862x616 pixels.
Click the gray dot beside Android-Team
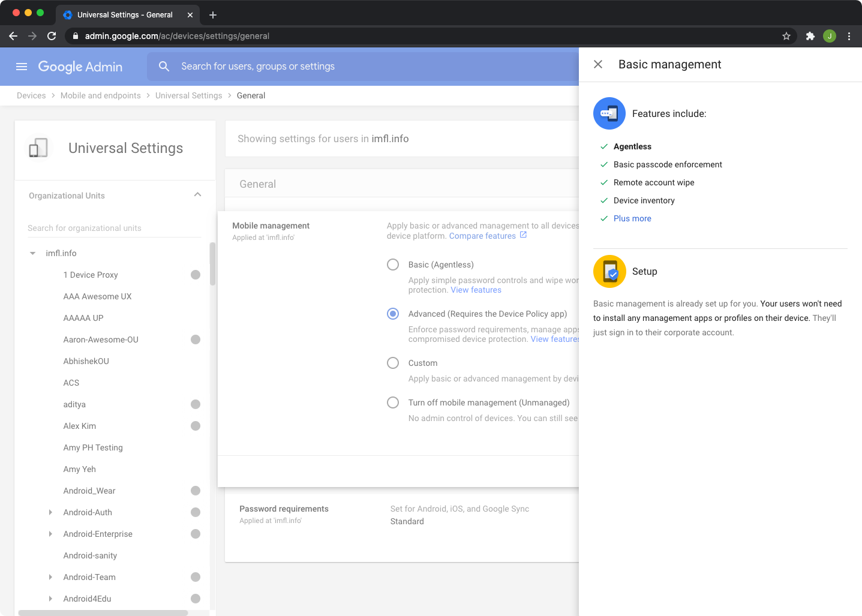196,577
